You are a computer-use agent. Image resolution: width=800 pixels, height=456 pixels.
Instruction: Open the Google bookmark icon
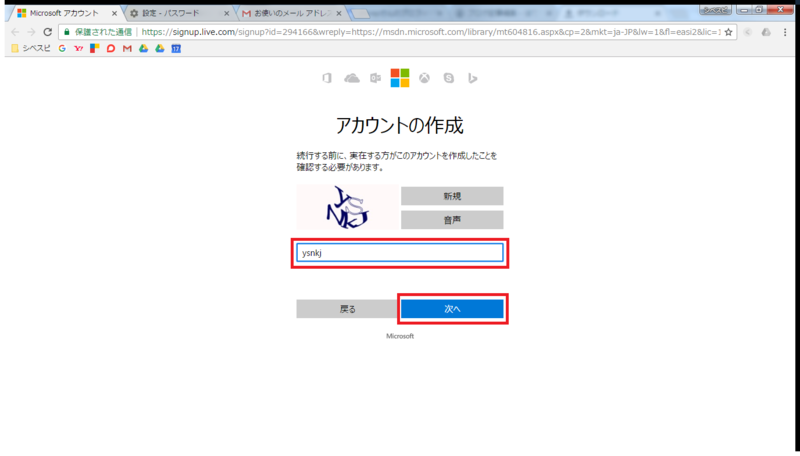click(x=62, y=48)
